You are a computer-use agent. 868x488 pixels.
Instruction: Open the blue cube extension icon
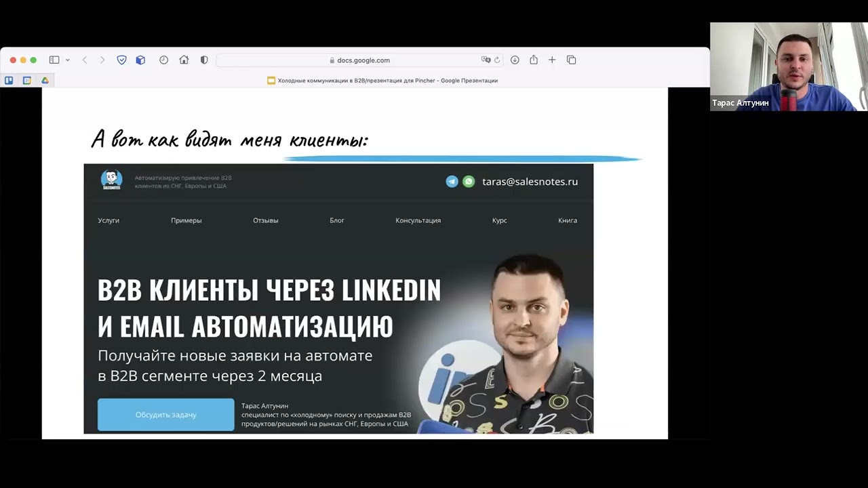(140, 60)
